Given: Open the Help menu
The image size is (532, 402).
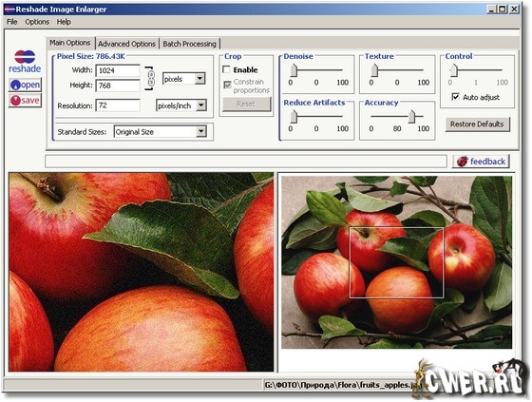Looking at the screenshot, I should [x=64, y=22].
